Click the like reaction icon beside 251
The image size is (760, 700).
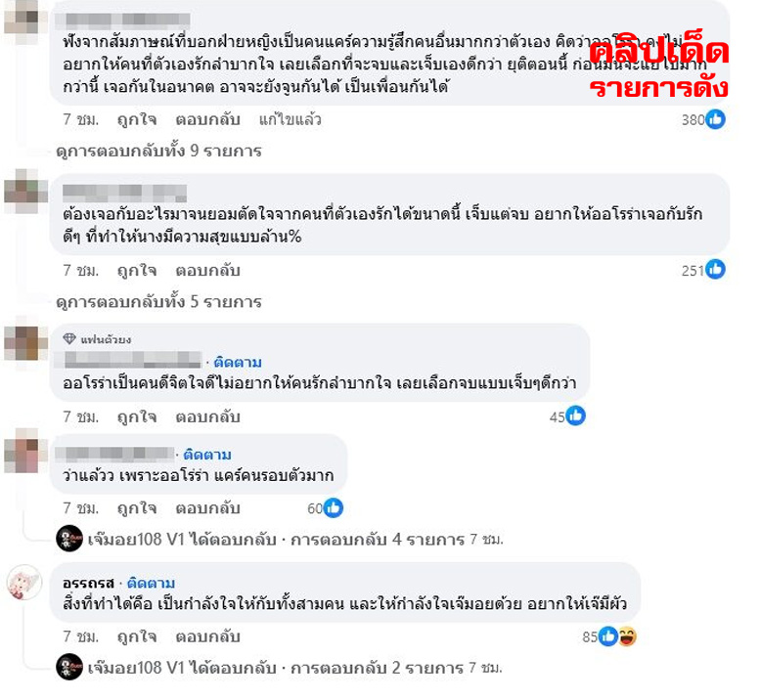tap(715, 269)
